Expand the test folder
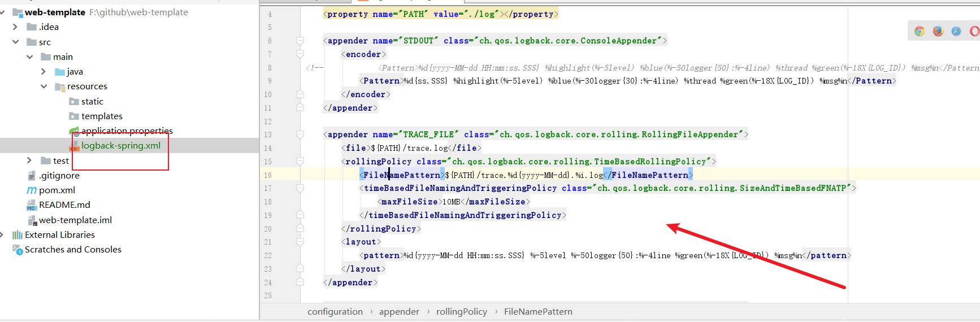Screen dimensions: 980x322 click(29, 161)
